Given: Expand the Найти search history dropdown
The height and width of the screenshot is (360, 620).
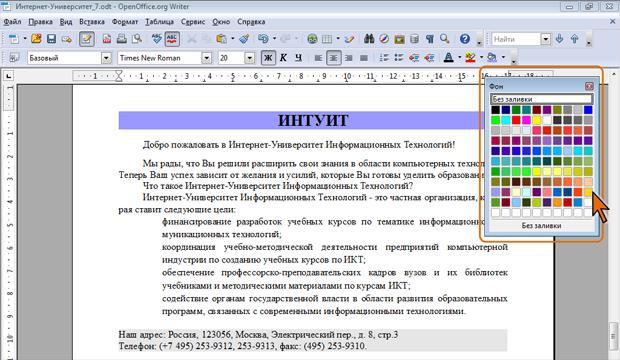Looking at the screenshot, I should tap(546, 39).
